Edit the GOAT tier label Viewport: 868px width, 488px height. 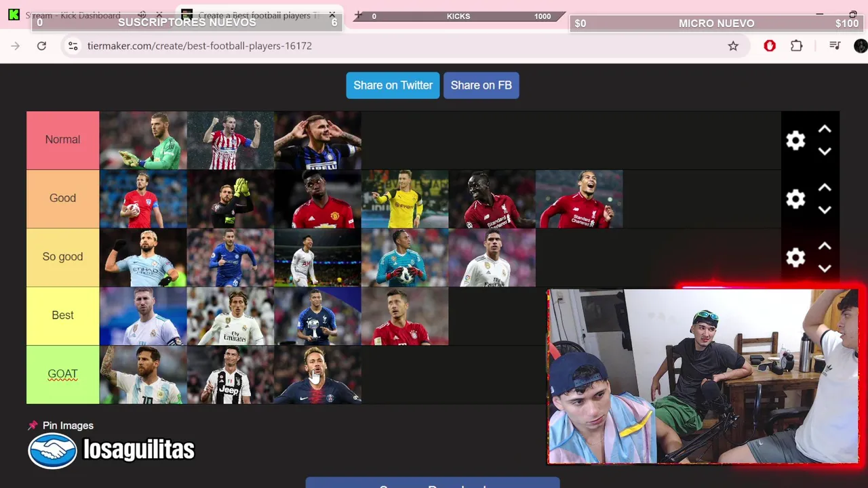point(62,374)
